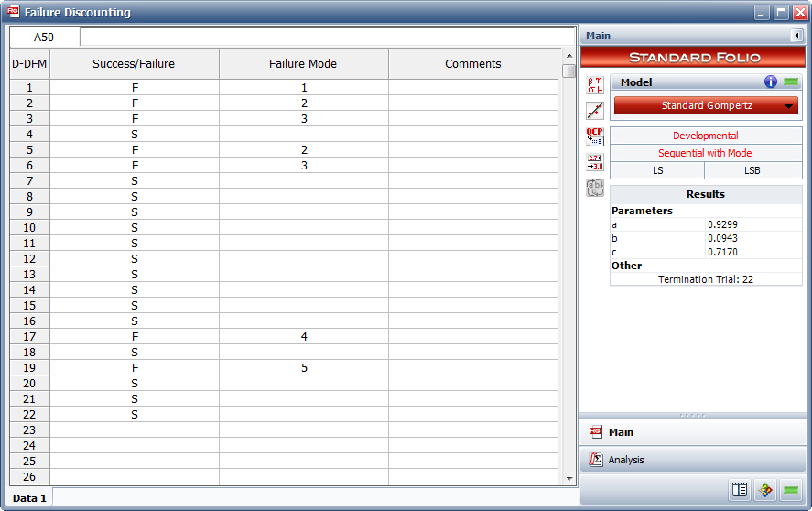This screenshot has height=511, width=812.
Task: Collapse the Main panel with arrow button
Action: coord(796,36)
